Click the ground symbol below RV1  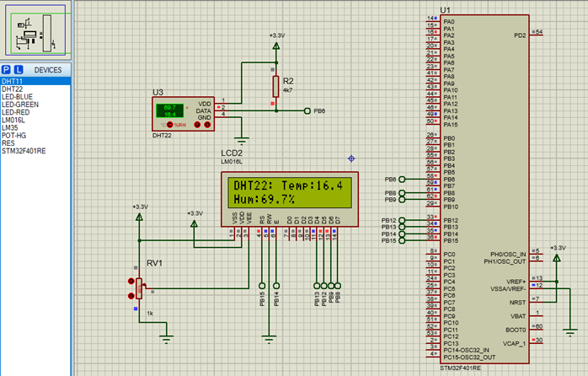coord(167,339)
